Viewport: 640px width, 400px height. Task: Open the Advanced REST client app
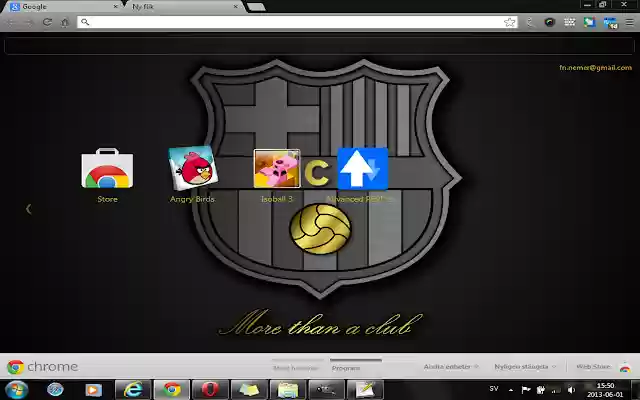362,169
